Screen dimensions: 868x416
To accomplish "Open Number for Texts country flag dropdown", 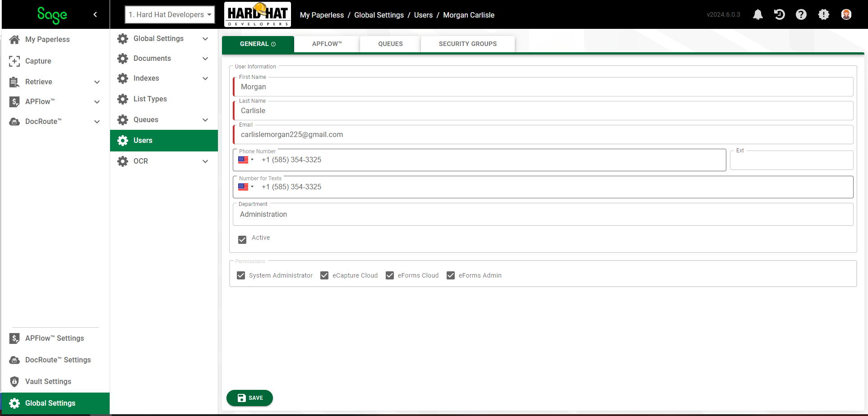I will pos(246,187).
